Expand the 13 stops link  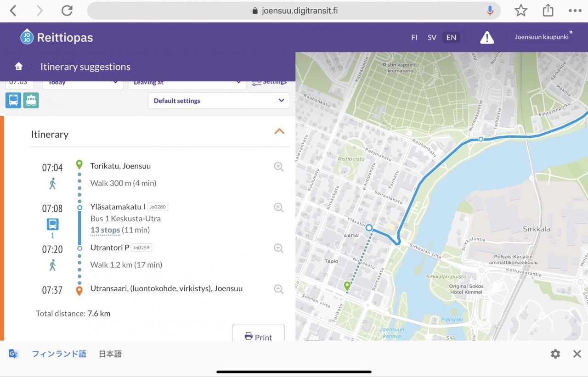pyautogui.click(x=105, y=230)
